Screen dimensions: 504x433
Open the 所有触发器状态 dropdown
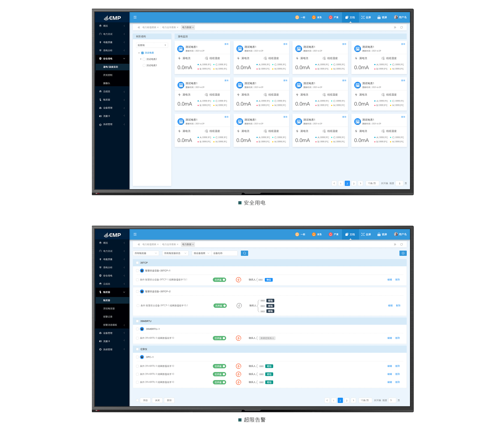175,253
